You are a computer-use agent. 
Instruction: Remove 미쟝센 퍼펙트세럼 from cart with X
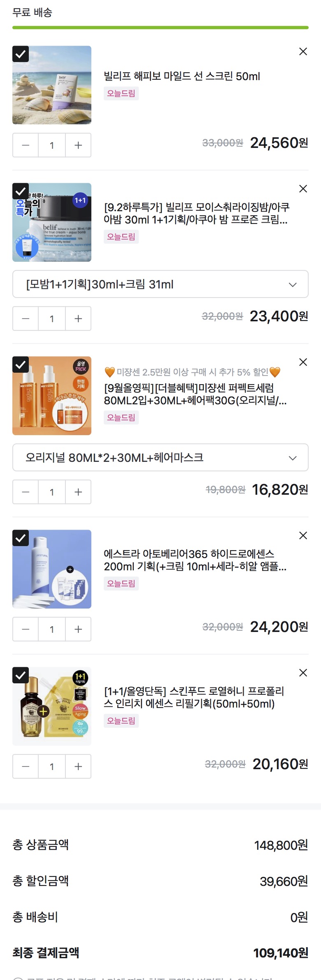coord(303,362)
